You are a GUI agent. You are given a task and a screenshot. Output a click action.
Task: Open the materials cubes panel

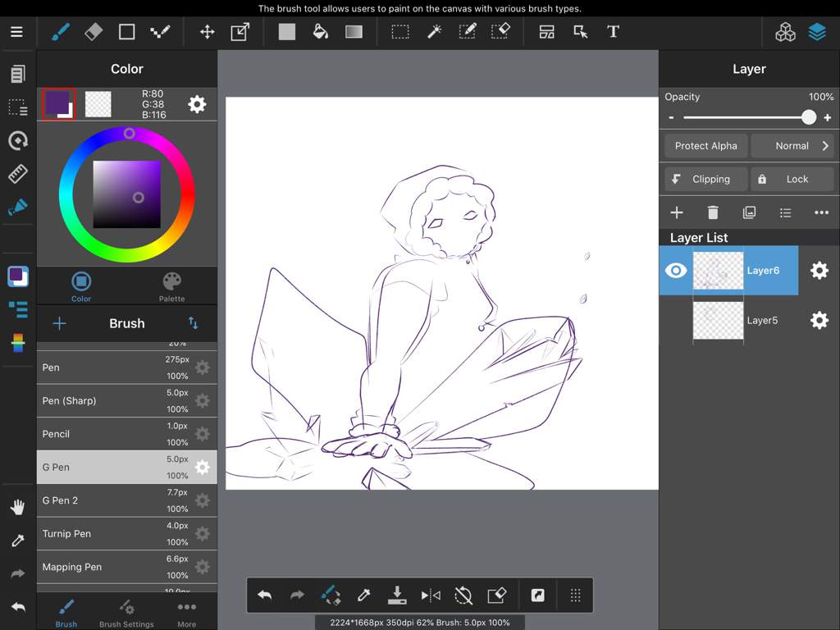(x=785, y=32)
